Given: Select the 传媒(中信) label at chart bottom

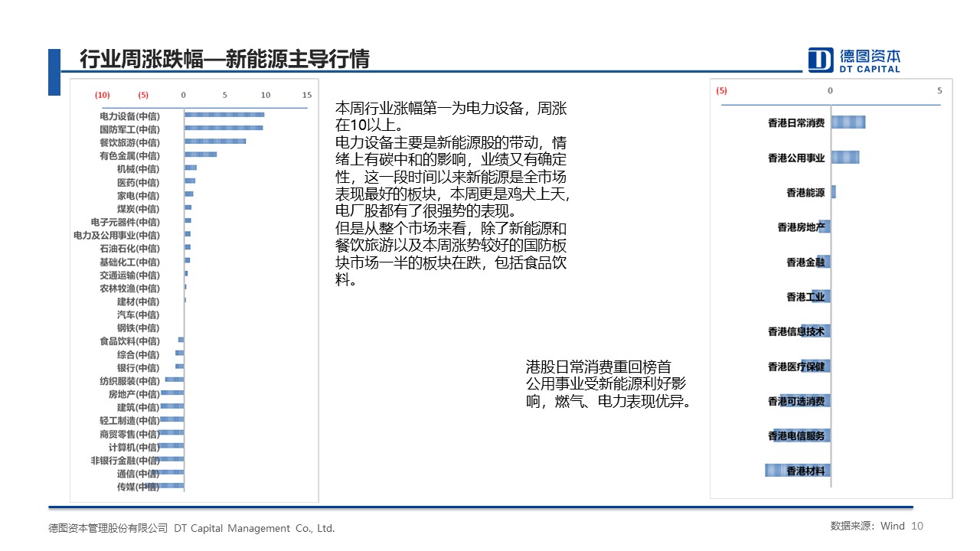Looking at the screenshot, I should (x=138, y=486).
